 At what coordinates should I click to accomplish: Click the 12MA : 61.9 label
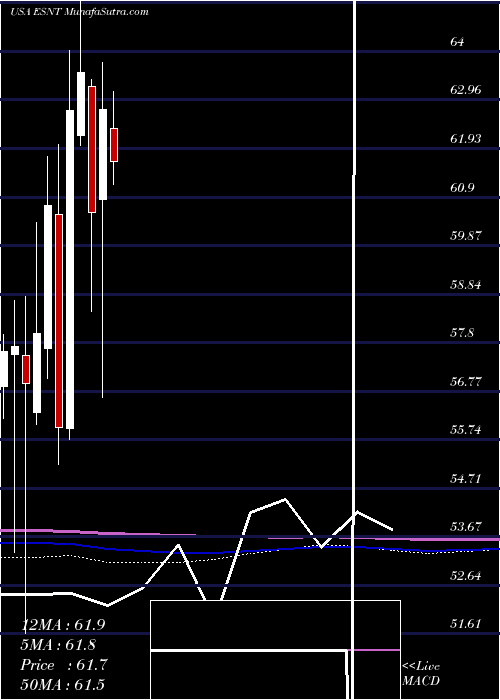(x=62, y=625)
